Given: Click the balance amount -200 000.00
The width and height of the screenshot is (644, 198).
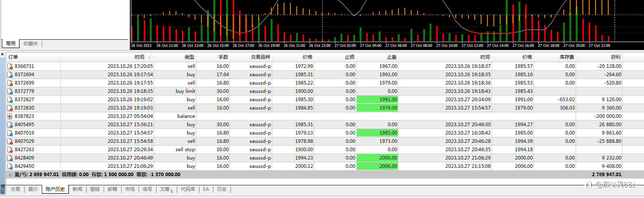Looking at the screenshot, I should pos(608,116).
